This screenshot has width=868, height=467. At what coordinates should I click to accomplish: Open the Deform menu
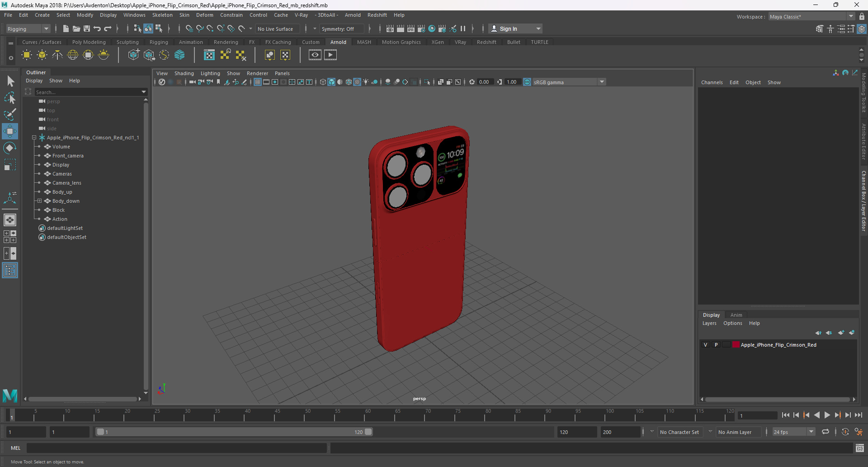click(x=204, y=15)
